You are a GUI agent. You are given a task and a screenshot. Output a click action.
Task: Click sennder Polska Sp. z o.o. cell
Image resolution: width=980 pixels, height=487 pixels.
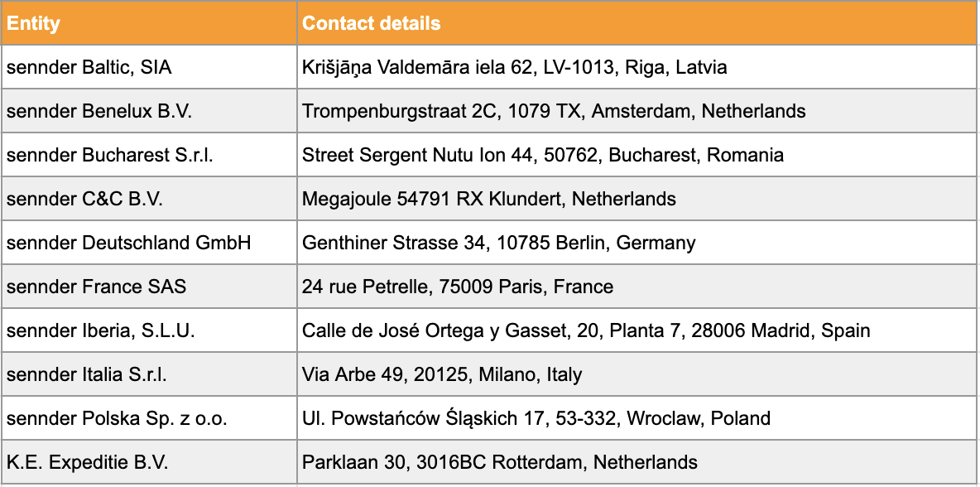tap(149, 417)
